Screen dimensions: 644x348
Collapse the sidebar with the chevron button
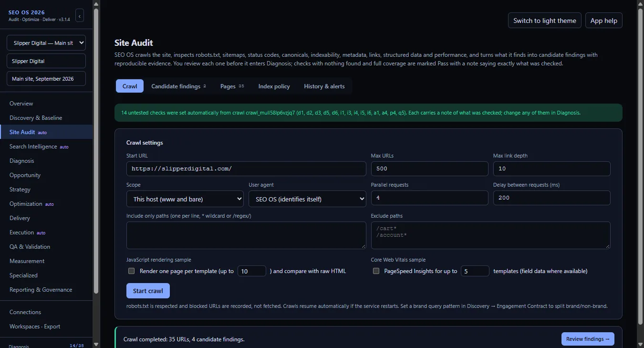click(80, 16)
